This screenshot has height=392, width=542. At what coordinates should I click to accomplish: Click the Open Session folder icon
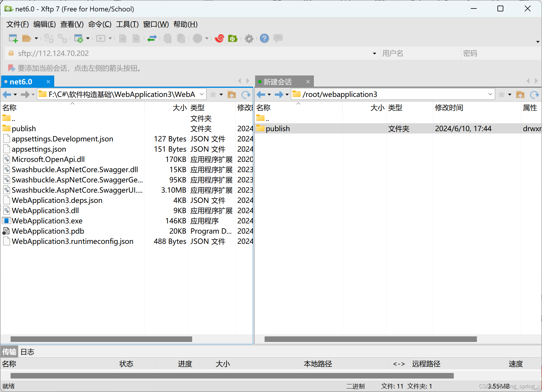[x=27, y=38]
